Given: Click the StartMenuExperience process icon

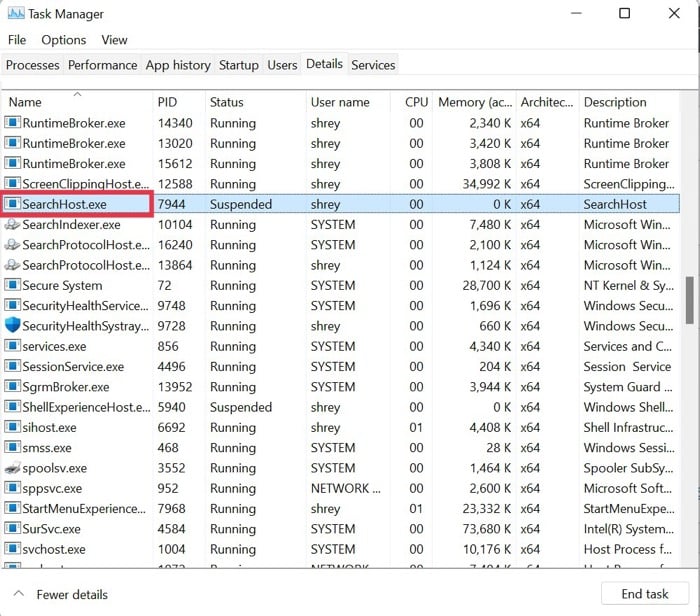Looking at the screenshot, I should (x=12, y=508).
